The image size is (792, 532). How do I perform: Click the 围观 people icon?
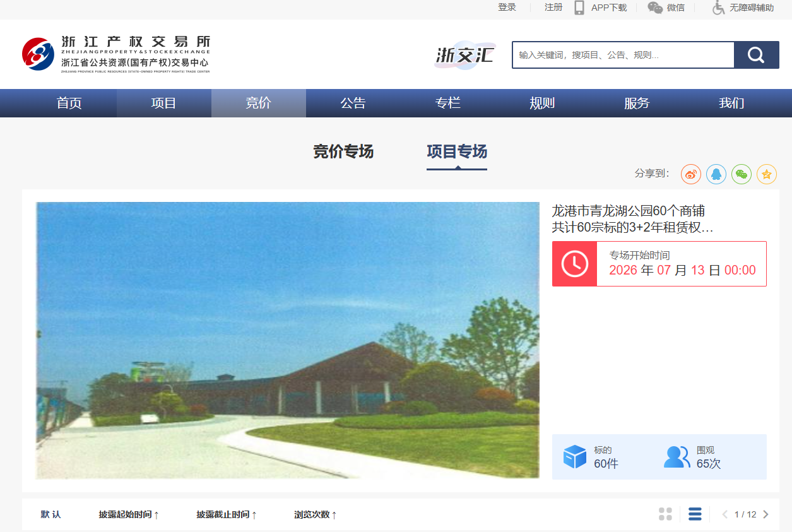click(677, 457)
